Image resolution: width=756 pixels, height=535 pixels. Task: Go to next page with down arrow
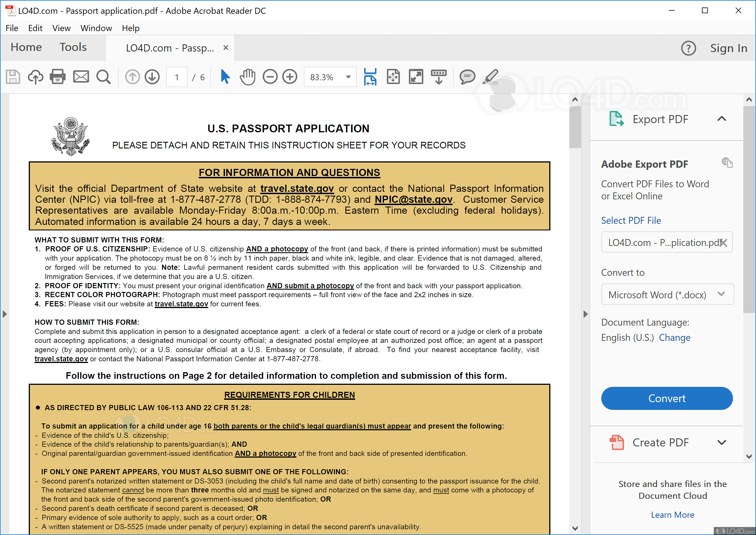pyautogui.click(x=152, y=77)
